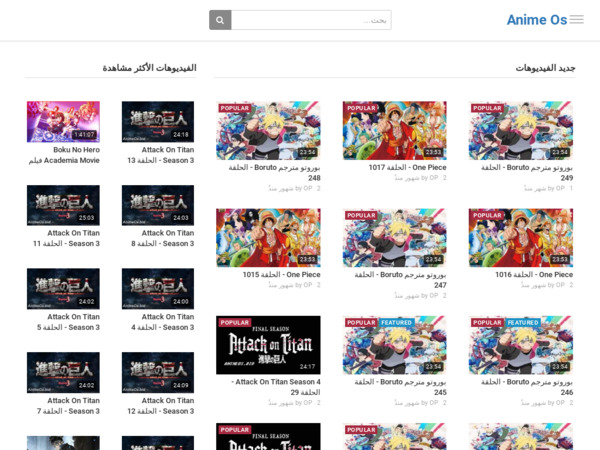
Task: Click the Boruto 247 title link
Action: [401, 280]
